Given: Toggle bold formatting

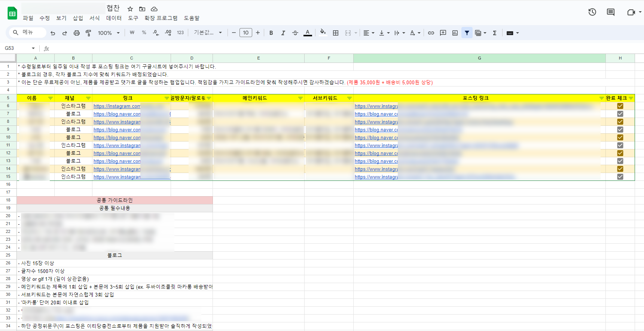Looking at the screenshot, I should coord(271,33).
